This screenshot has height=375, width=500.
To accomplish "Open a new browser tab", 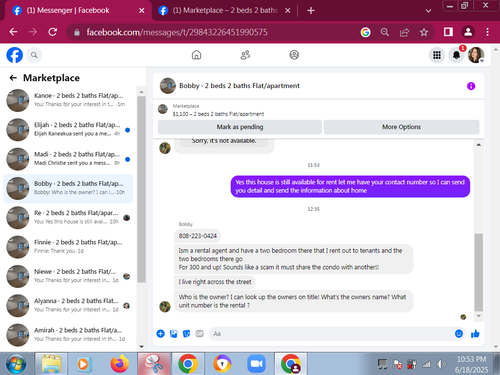I will [311, 11].
